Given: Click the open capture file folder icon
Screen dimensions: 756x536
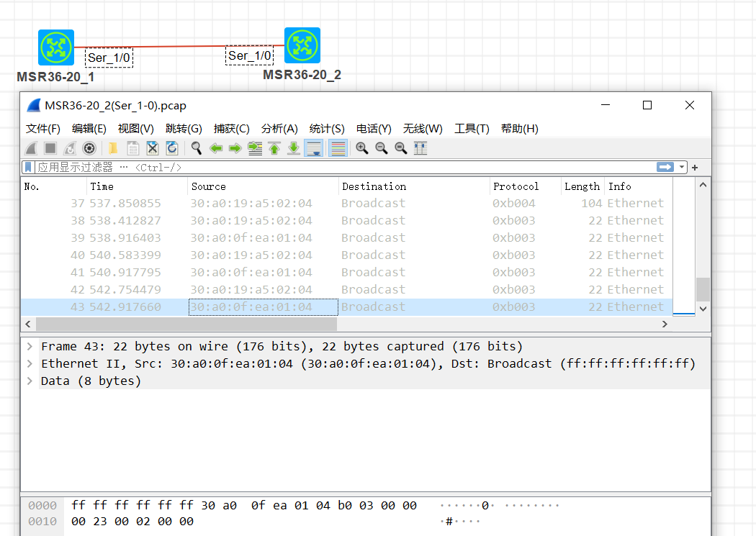Looking at the screenshot, I should click(x=113, y=148).
